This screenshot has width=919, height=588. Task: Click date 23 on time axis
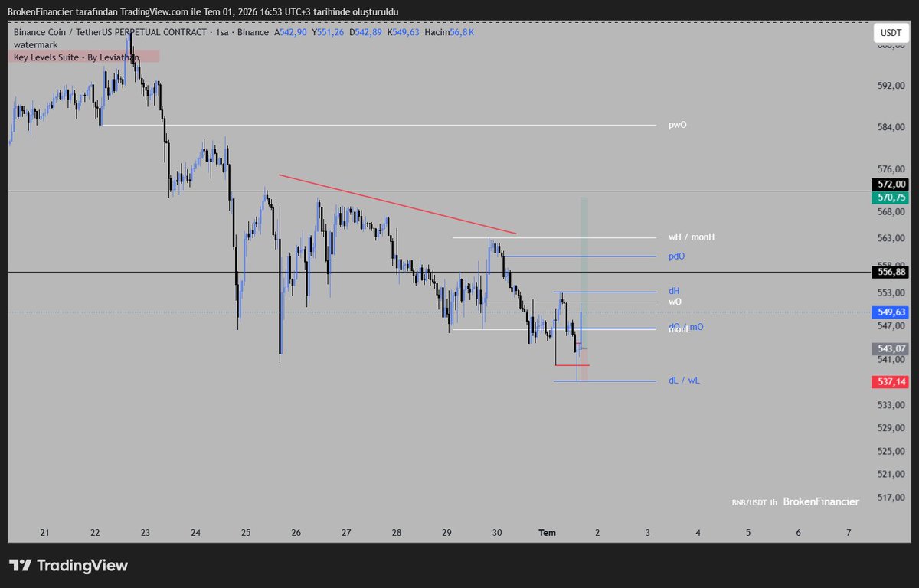pyautogui.click(x=146, y=532)
